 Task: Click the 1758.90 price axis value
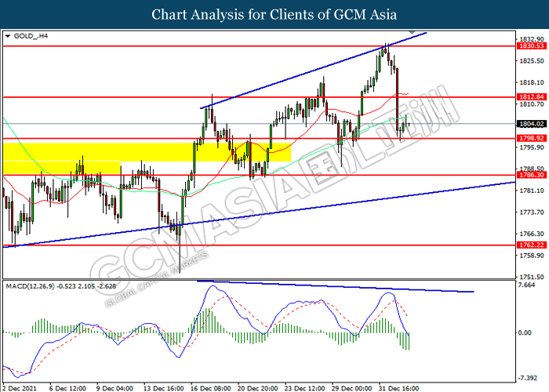pos(532,256)
